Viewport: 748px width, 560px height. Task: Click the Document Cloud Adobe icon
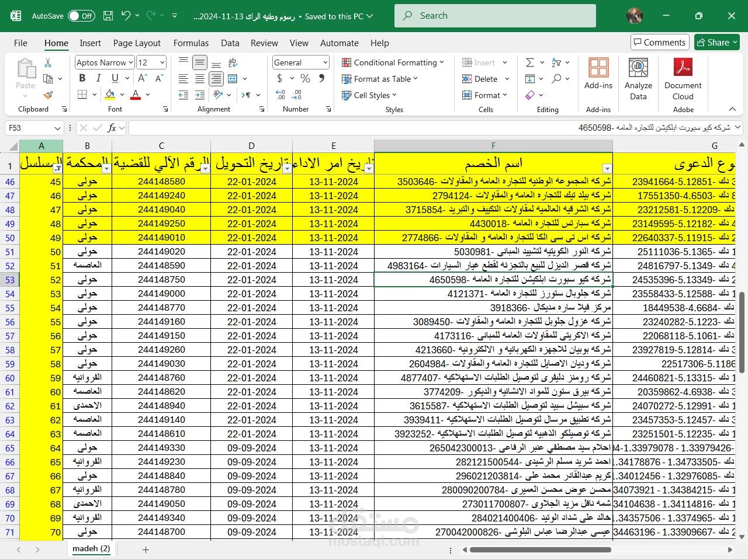point(683,79)
